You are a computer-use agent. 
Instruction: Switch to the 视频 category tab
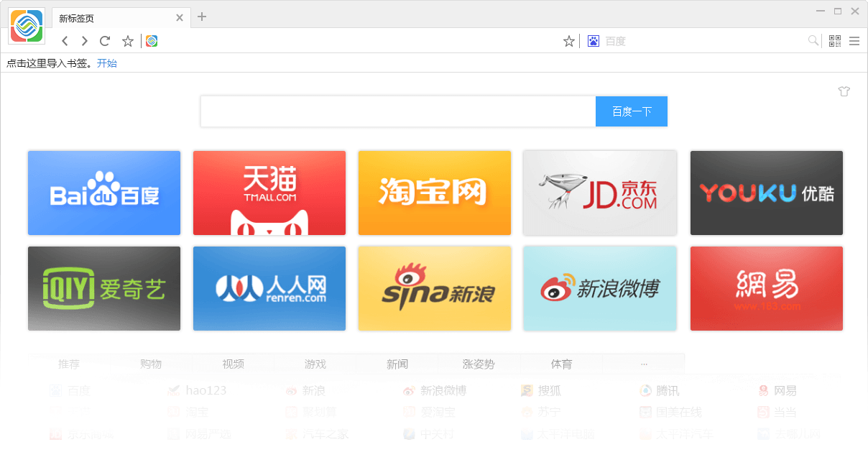point(233,364)
